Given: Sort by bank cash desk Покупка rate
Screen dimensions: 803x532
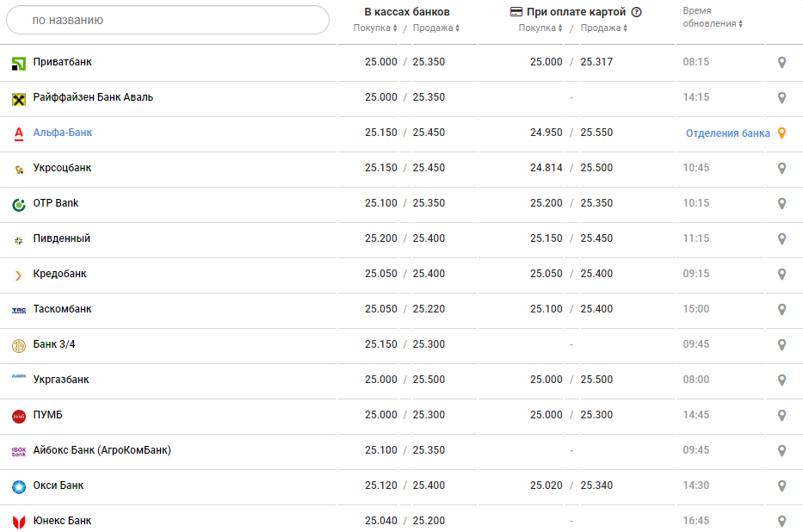Looking at the screenshot, I should click(x=375, y=28).
